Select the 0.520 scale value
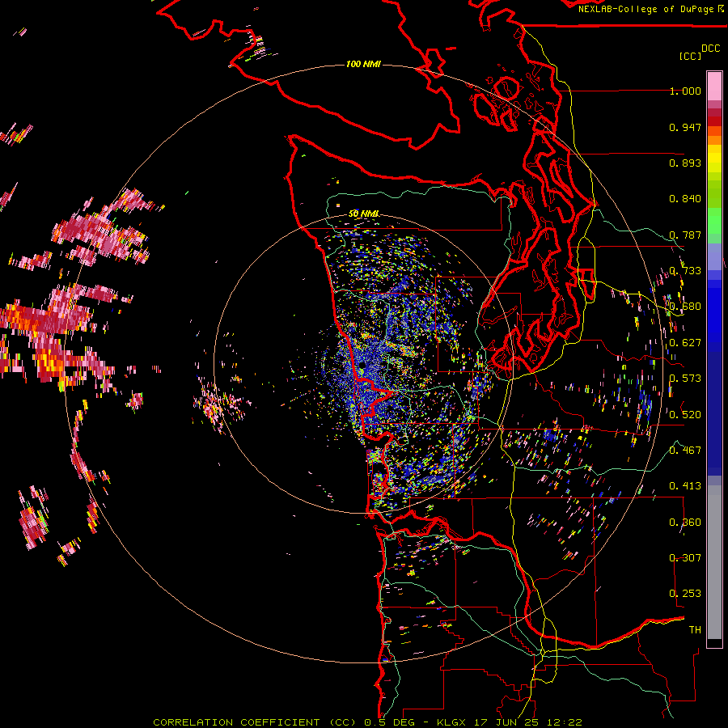Image resolution: width=728 pixels, height=728 pixels. (x=685, y=415)
